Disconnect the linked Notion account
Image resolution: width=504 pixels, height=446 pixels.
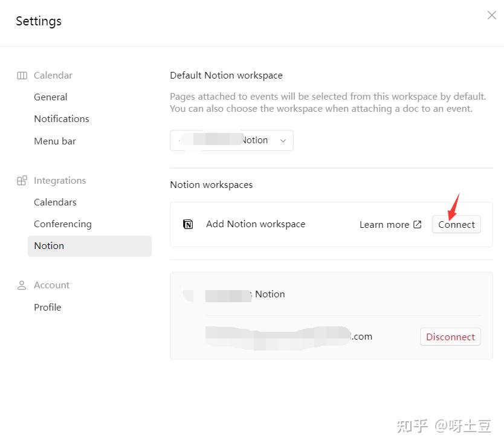pyautogui.click(x=450, y=337)
